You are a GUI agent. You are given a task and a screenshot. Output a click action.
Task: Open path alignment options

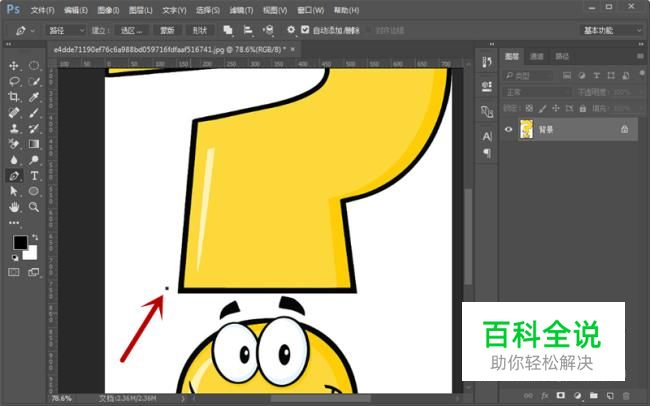[248, 30]
